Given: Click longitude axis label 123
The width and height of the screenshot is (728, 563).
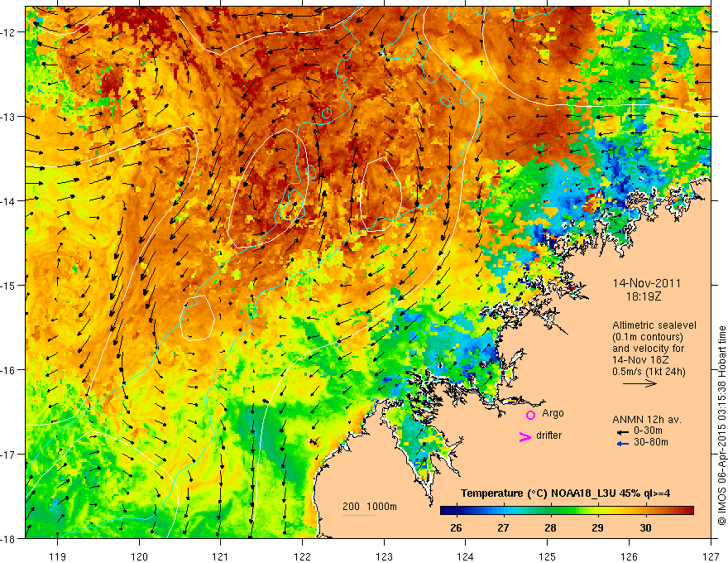Looking at the screenshot, I should pyautogui.click(x=384, y=556).
